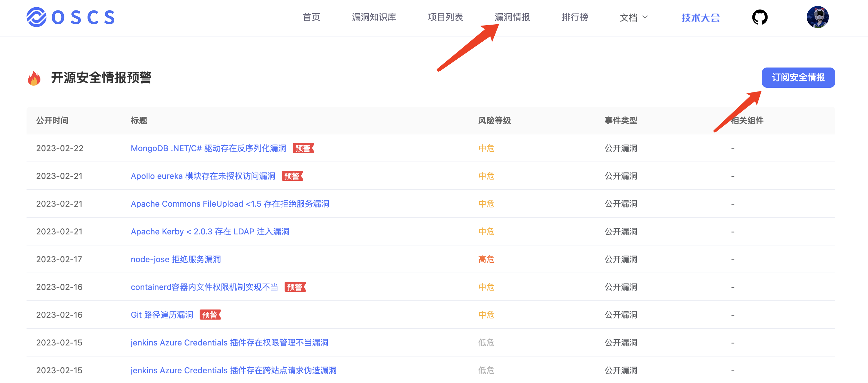Open the GitHub icon link
This screenshot has width=868, height=383.
pos(759,17)
